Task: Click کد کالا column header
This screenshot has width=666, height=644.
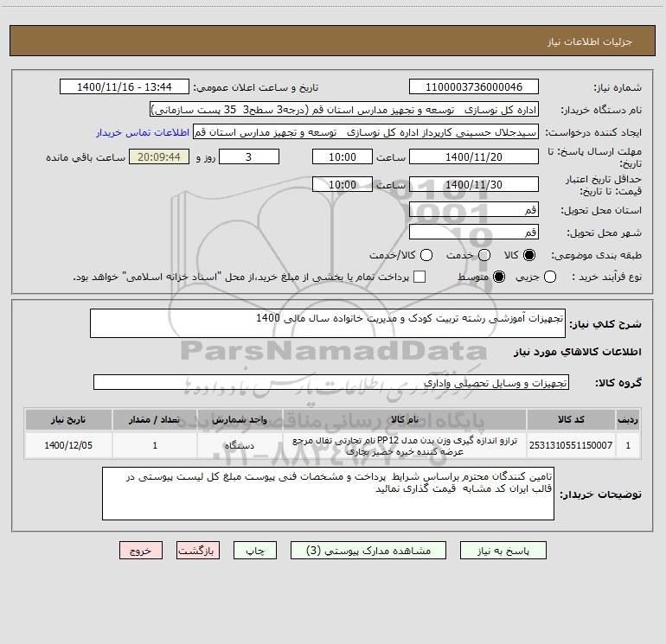Action: pos(571,419)
